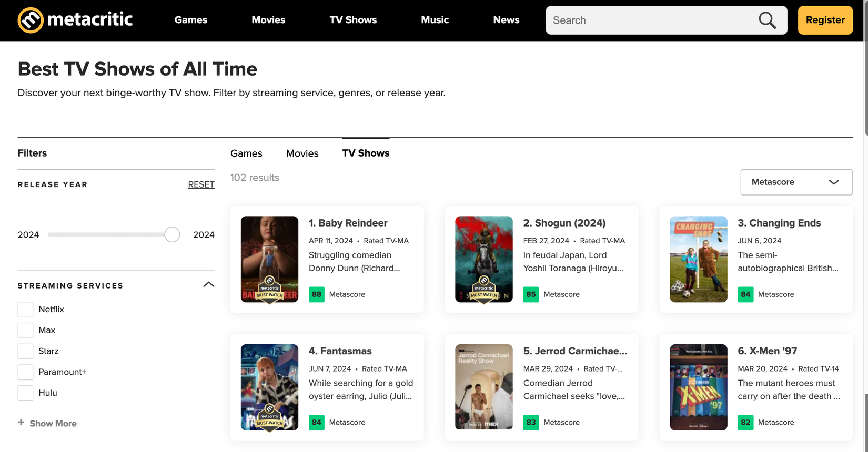Image resolution: width=868 pixels, height=452 pixels.
Task: Click the Shogun poster thumbnail
Action: [484, 259]
